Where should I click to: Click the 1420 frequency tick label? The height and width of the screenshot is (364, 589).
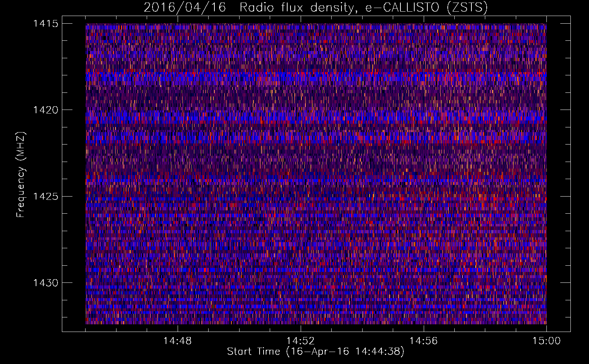coord(46,110)
